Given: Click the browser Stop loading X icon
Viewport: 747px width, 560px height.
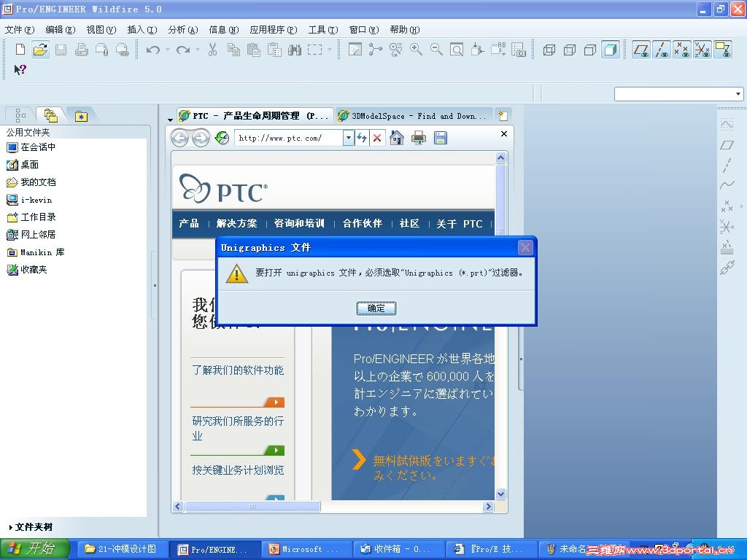Looking at the screenshot, I should pyautogui.click(x=377, y=138).
